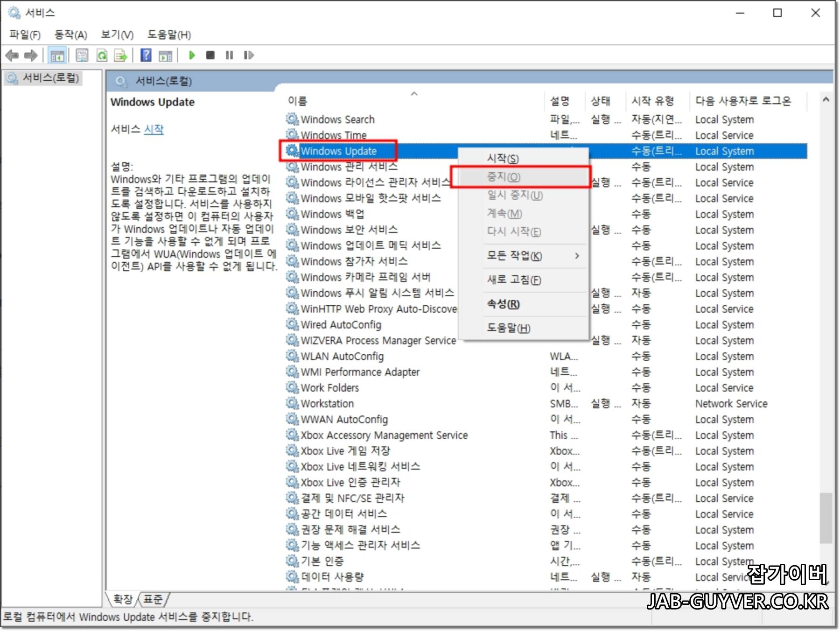840x631 pixels.
Task: Click the Refresh toolbar icon
Action: click(101, 56)
